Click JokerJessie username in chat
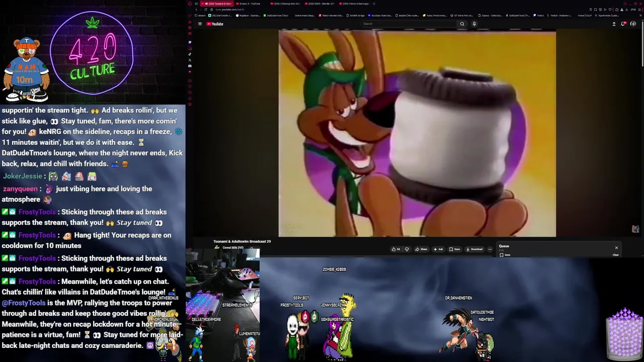 23,176
